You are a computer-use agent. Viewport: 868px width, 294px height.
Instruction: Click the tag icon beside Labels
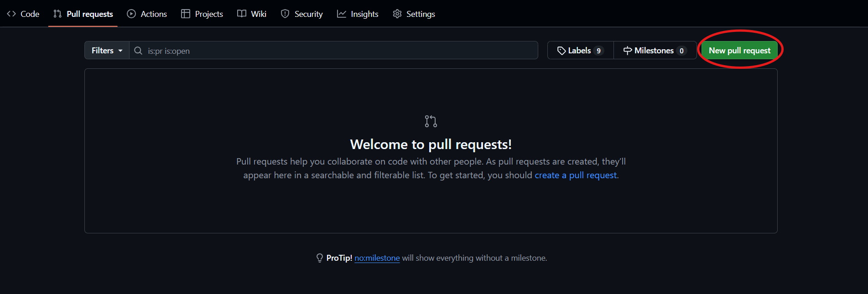coord(561,51)
